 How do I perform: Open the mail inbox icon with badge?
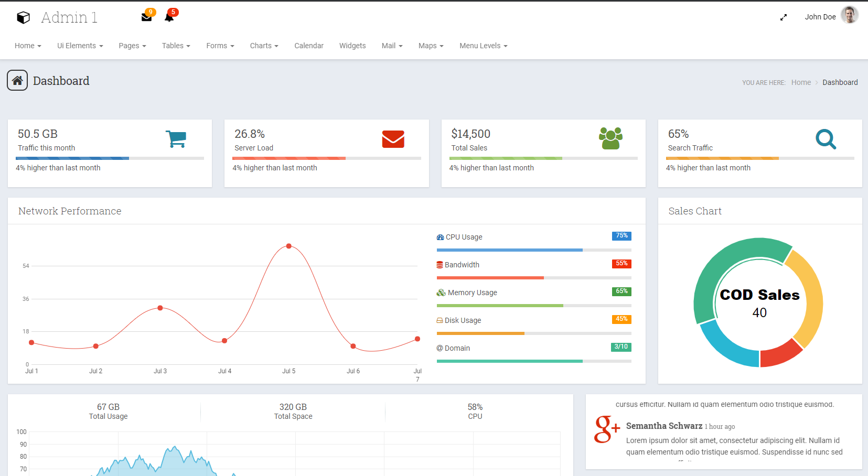(146, 17)
